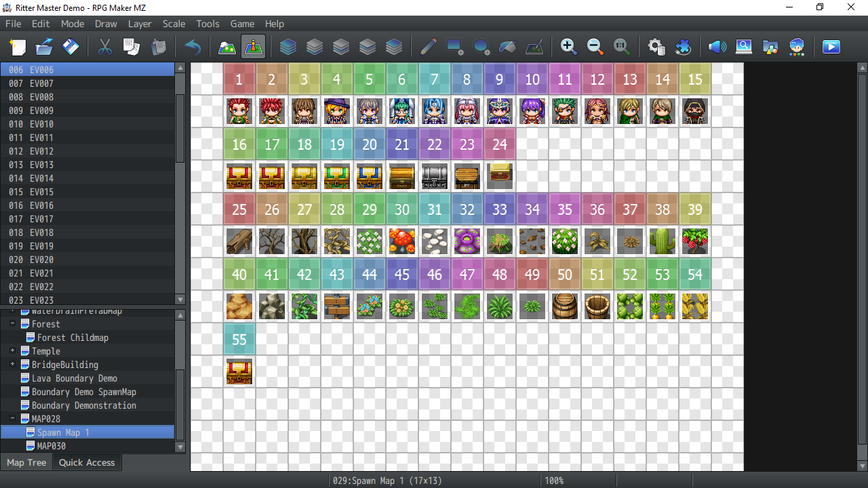Screen dimensions: 868x488
Task: Zoom in on the map
Action: click(x=568, y=47)
